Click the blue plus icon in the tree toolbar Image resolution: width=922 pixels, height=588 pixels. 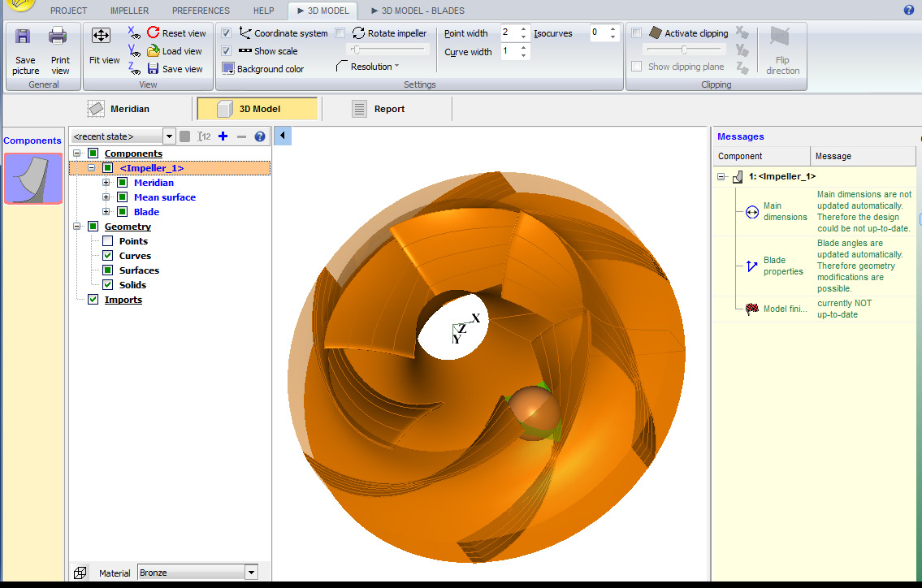pyautogui.click(x=223, y=136)
